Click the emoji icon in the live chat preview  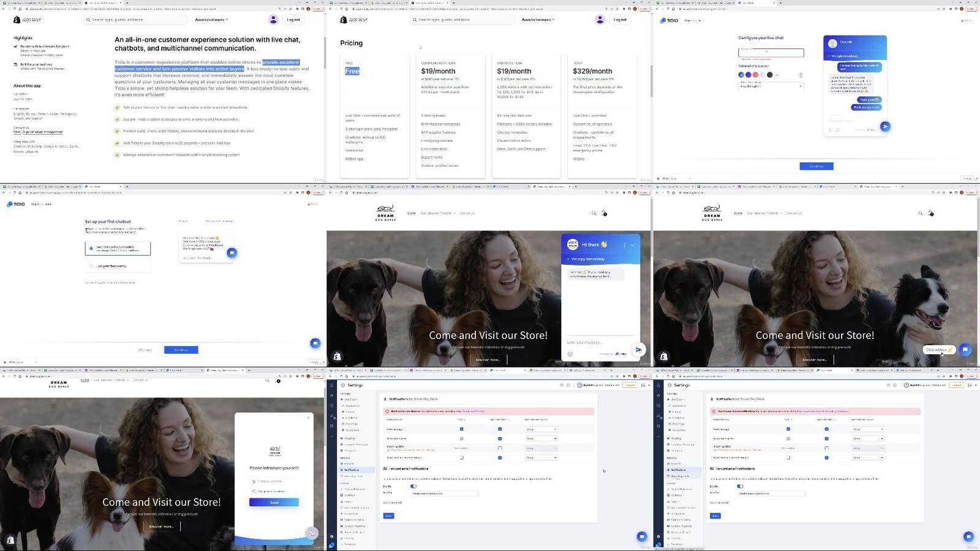pos(837,130)
